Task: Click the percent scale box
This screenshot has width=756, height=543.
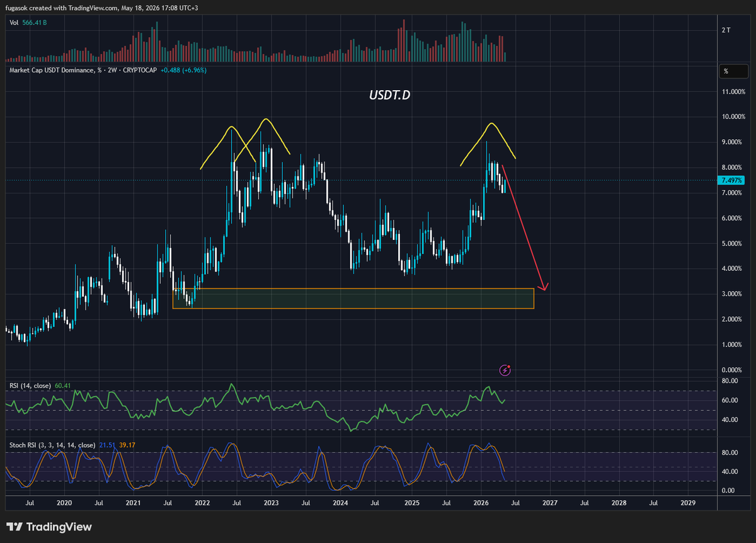Action: click(x=733, y=71)
